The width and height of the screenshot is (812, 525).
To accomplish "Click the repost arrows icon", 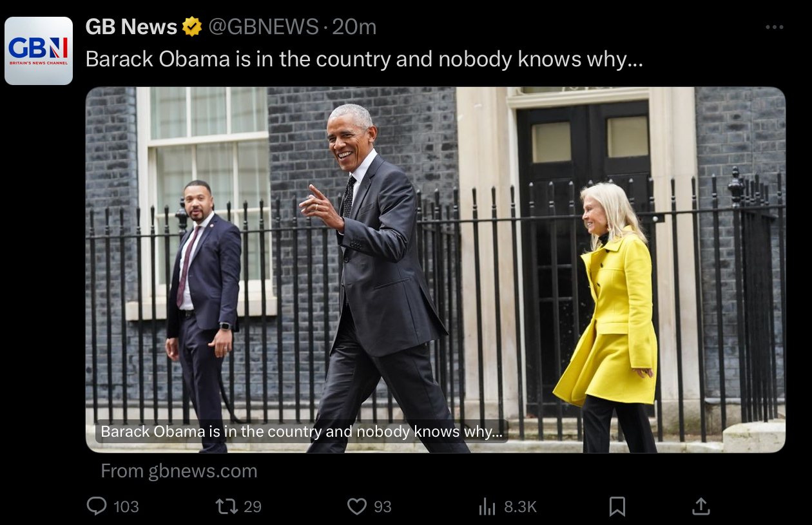I will (227, 506).
